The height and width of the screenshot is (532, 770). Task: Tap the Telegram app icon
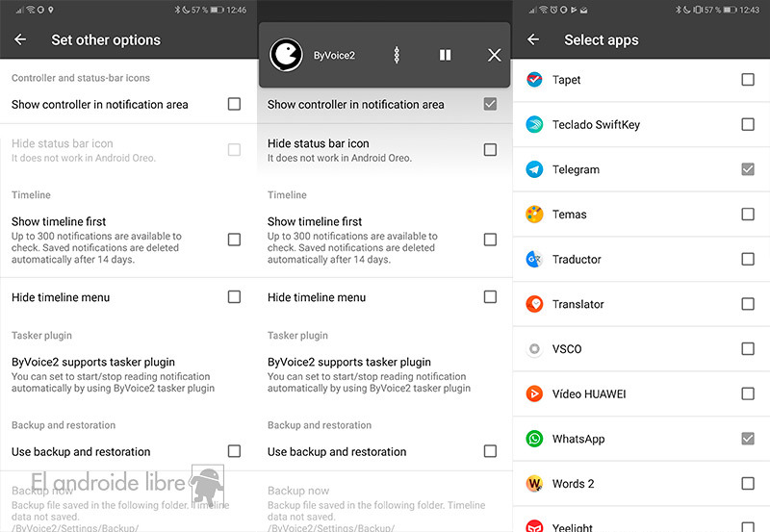pos(534,169)
